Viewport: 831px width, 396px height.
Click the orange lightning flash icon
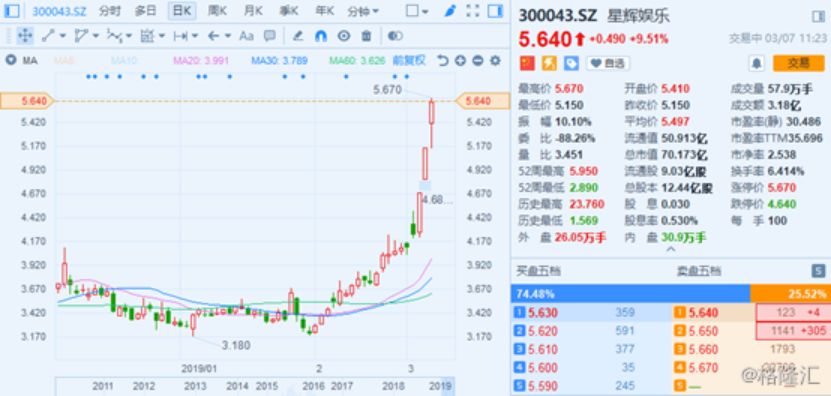(x=549, y=64)
